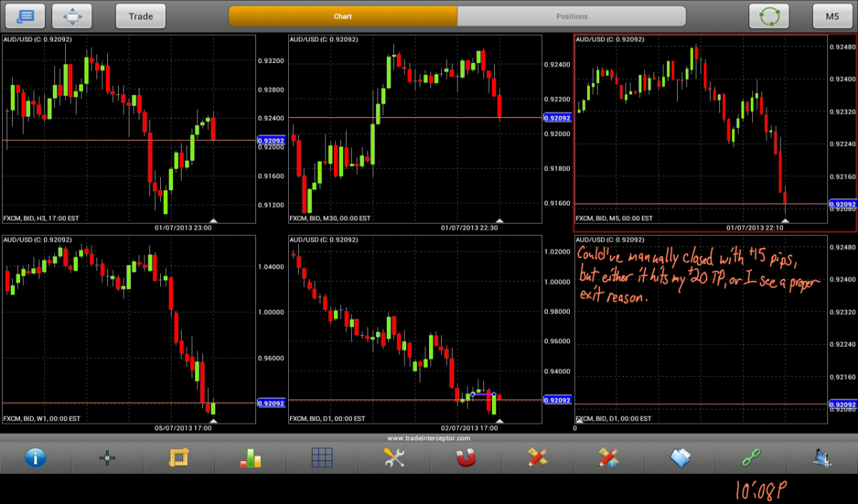Image resolution: width=858 pixels, height=504 pixels.
Task: Select the H3 AUD/USD chart panel
Action: (129, 129)
